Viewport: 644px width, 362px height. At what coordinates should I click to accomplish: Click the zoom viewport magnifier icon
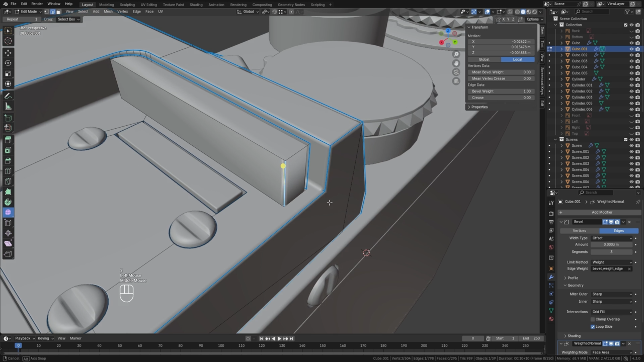pos(456,54)
